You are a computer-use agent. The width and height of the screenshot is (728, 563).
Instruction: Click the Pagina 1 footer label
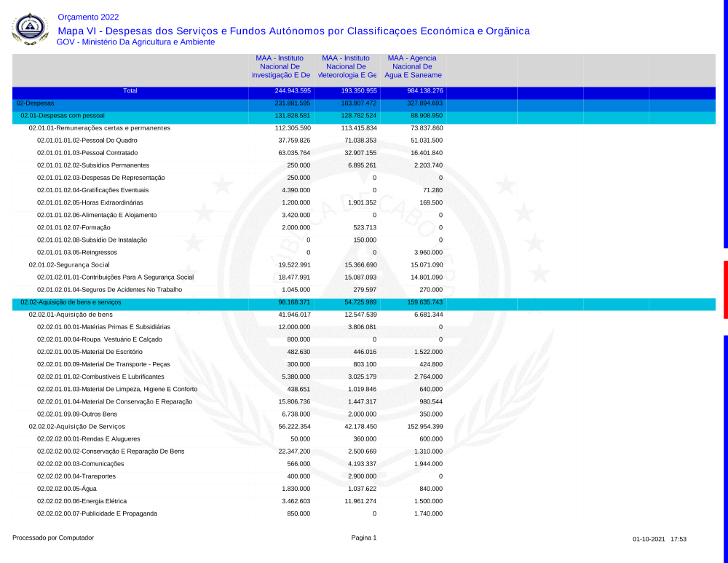(x=364, y=538)
